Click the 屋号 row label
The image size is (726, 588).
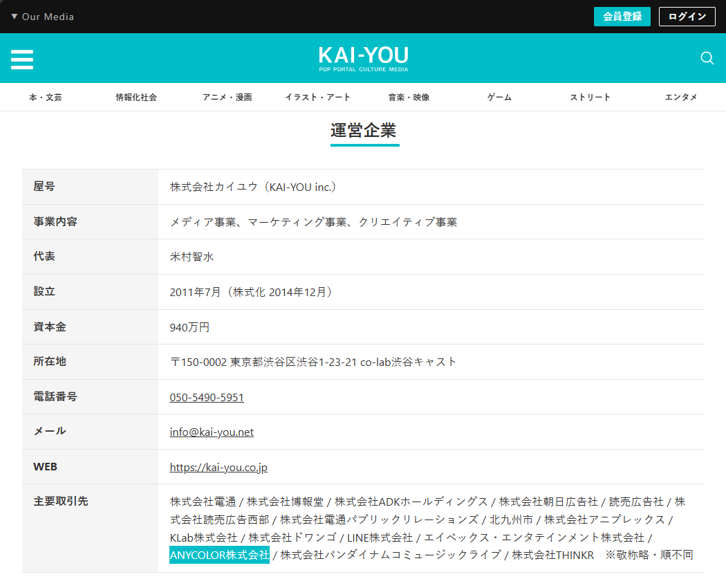click(44, 186)
